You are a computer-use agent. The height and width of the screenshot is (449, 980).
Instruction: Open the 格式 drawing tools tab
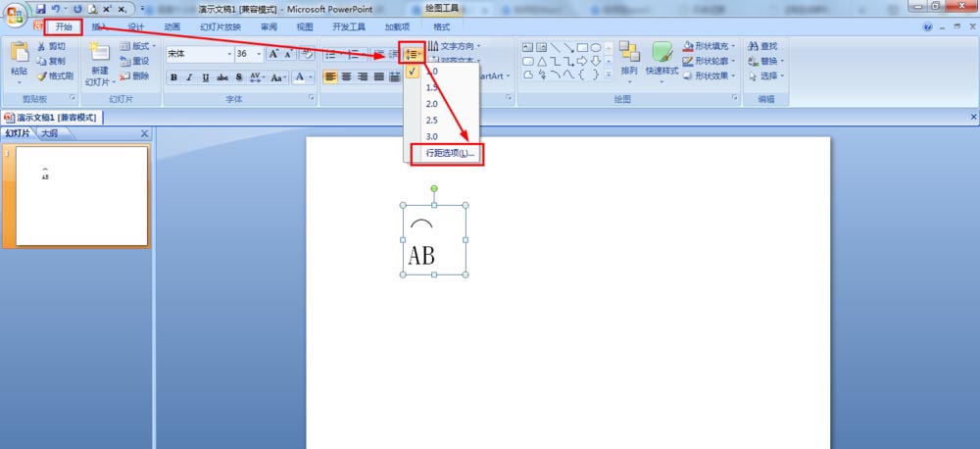point(441,26)
